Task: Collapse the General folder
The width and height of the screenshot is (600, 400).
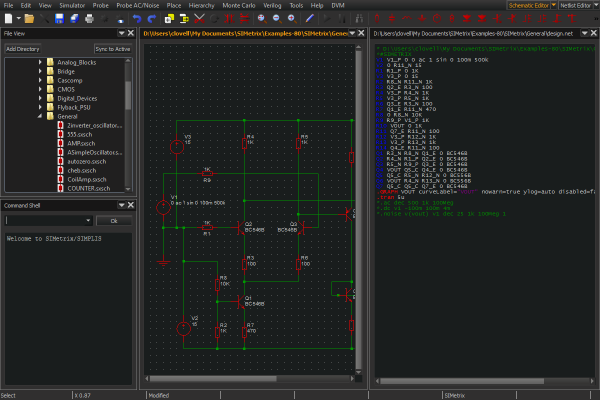Action: 40,116
